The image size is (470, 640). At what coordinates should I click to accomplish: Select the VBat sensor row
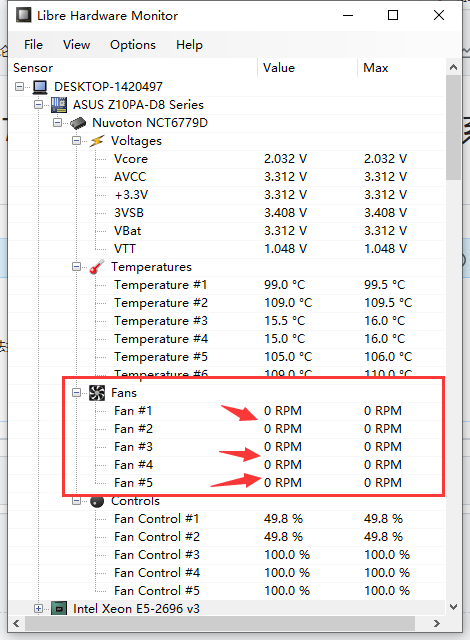click(x=227, y=231)
